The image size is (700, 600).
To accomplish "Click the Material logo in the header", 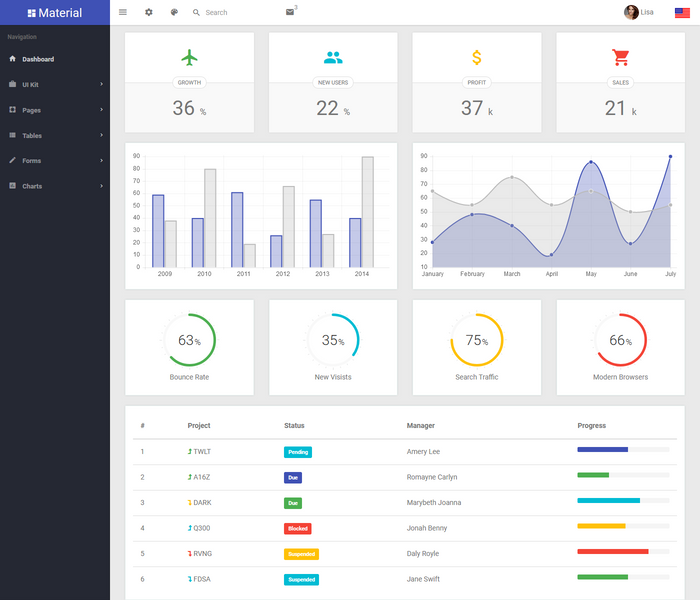I will click(54, 12).
